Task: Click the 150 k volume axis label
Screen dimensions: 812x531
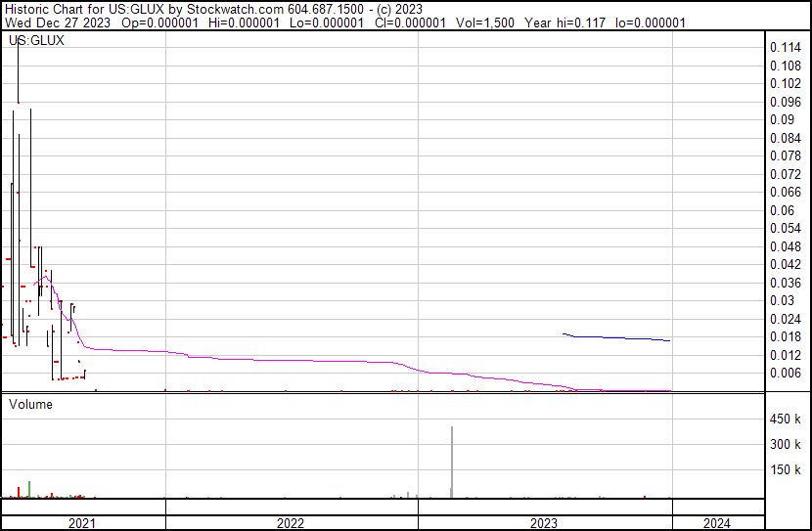Action: (787, 470)
